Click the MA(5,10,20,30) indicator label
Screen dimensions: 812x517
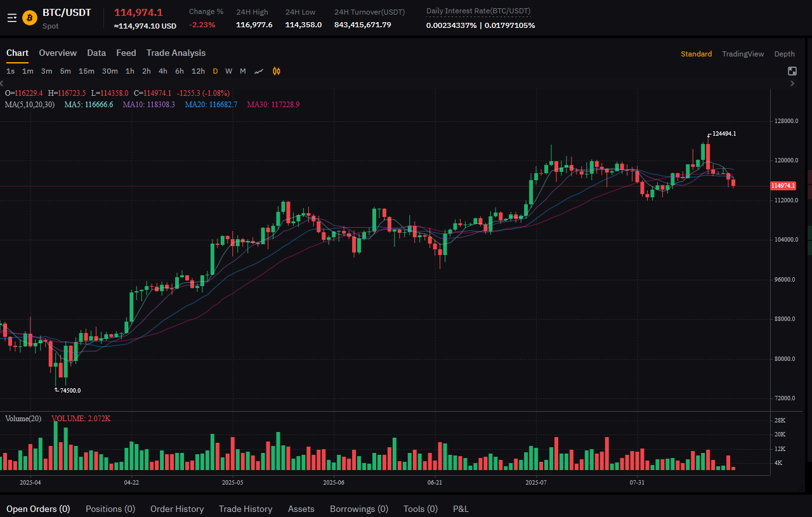(30, 105)
